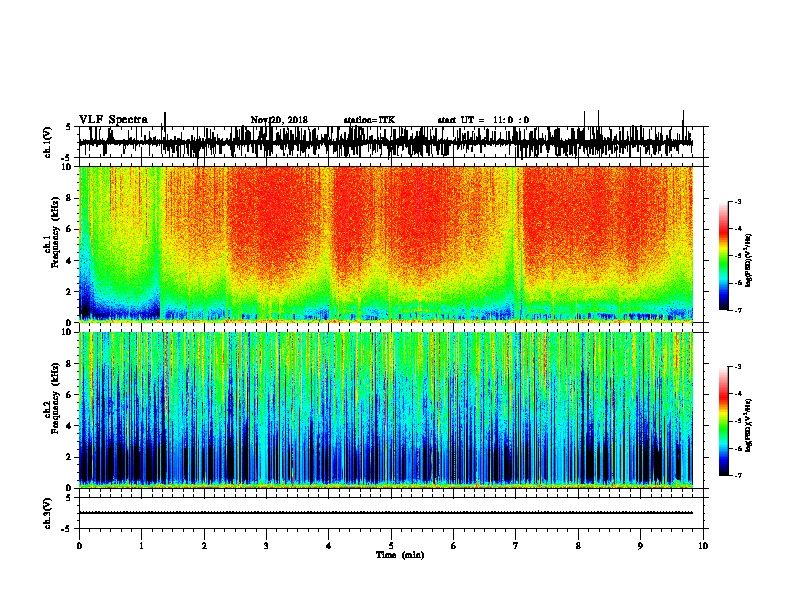The height and width of the screenshot is (612, 792).
Task: Select the ch.2 "Frequency (kHz)" axis label
Action: [55, 397]
